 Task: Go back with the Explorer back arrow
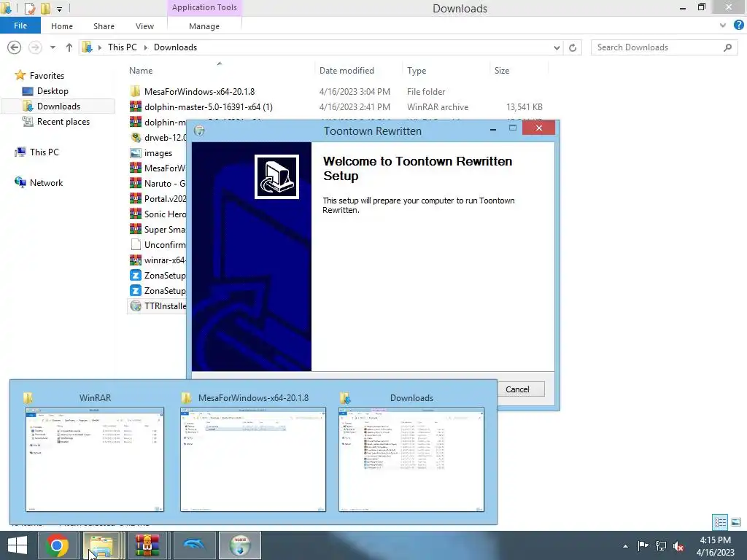pyautogui.click(x=15, y=47)
